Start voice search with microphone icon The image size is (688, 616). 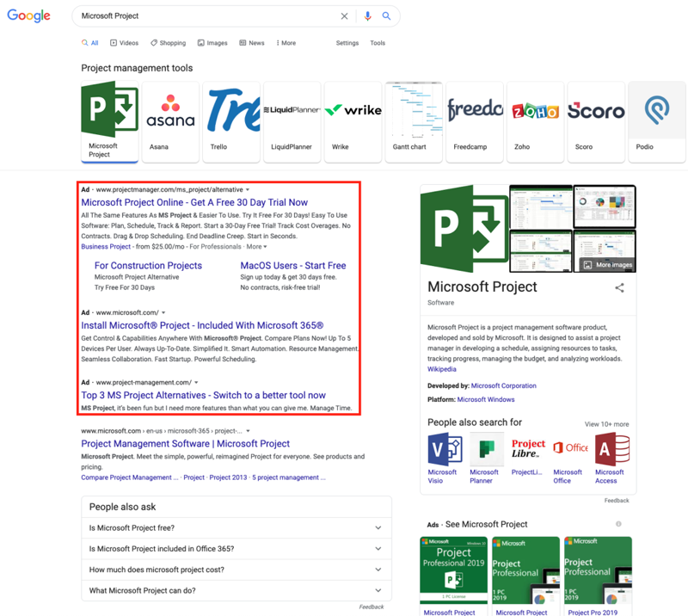[x=368, y=16]
